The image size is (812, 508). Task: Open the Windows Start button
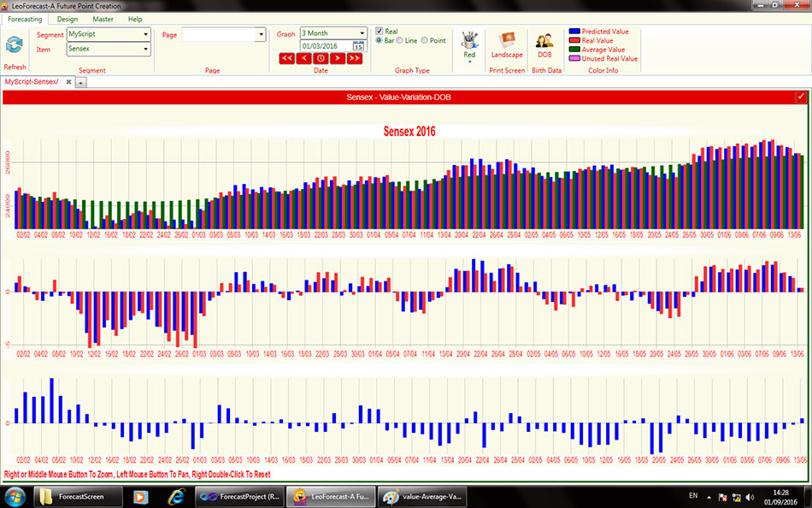coord(14,497)
